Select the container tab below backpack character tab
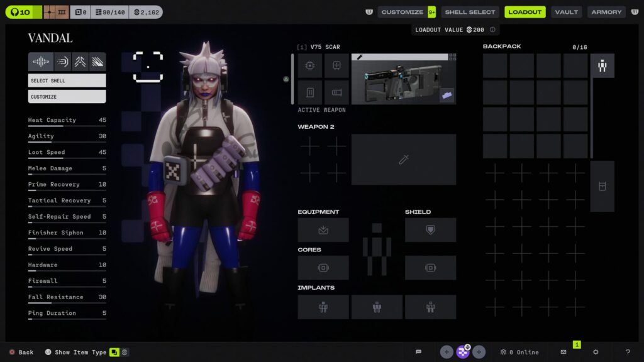 pyautogui.click(x=602, y=187)
